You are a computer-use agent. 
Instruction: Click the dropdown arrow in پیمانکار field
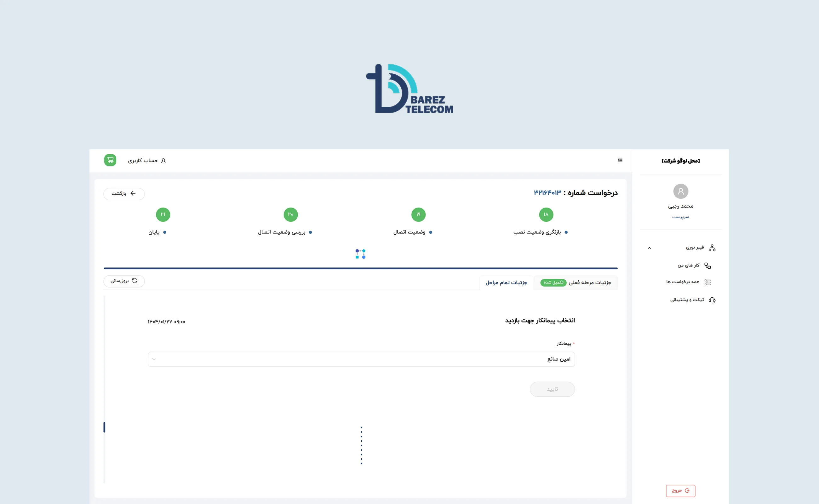154,359
